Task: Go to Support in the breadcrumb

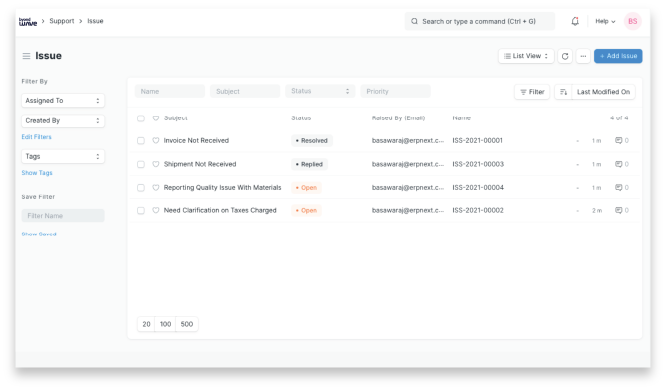Action: (62, 21)
